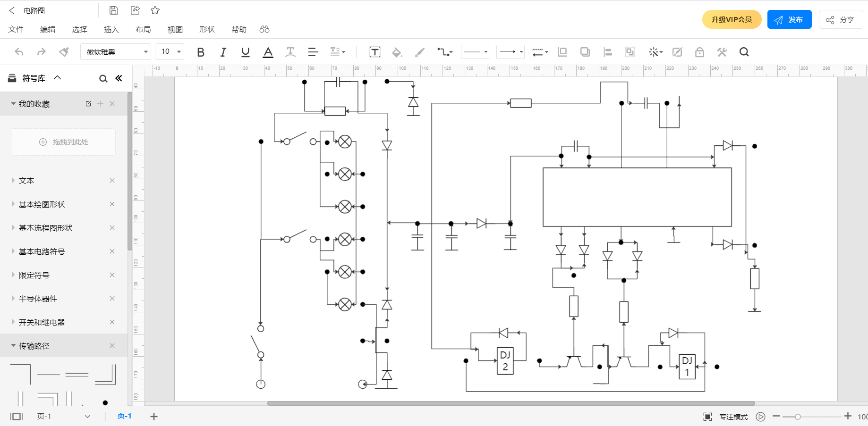Open the 插入 menu
This screenshot has height=426, width=868.
point(111,29)
